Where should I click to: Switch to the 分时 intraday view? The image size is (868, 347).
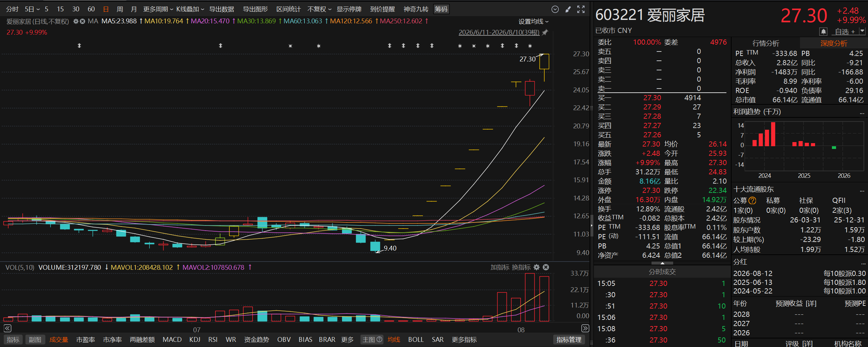[x=12, y=9]
